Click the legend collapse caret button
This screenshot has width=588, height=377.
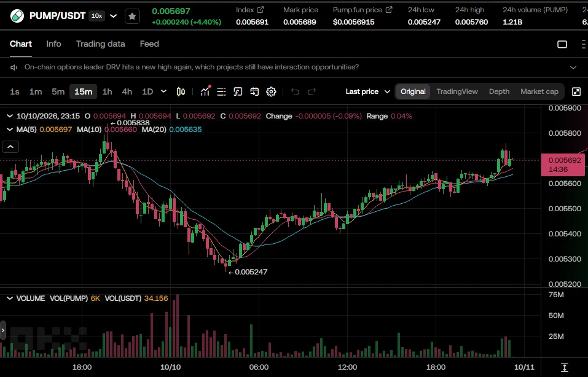(x=10, y=147)
